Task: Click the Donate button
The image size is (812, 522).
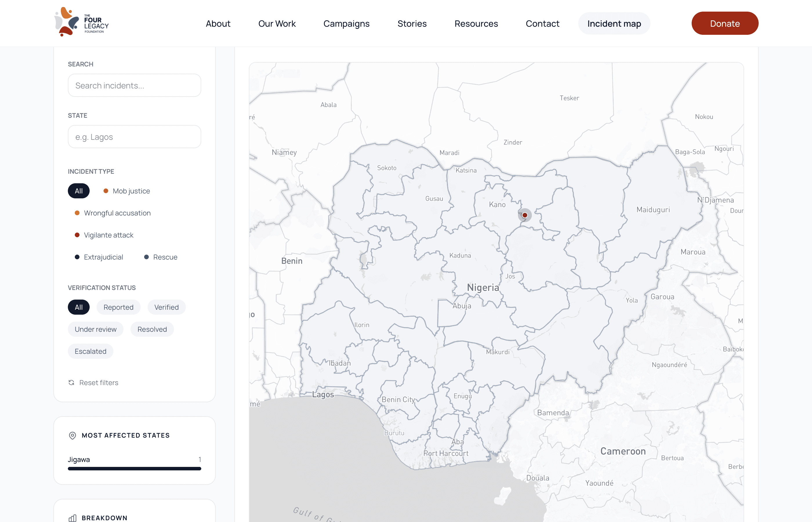Action: [x=725, y=23]
